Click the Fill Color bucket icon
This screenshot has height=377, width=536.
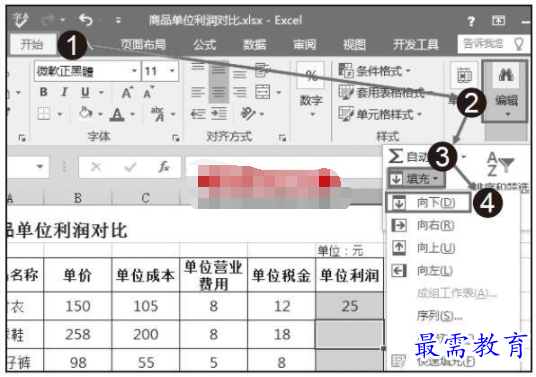tap(85, 113)
